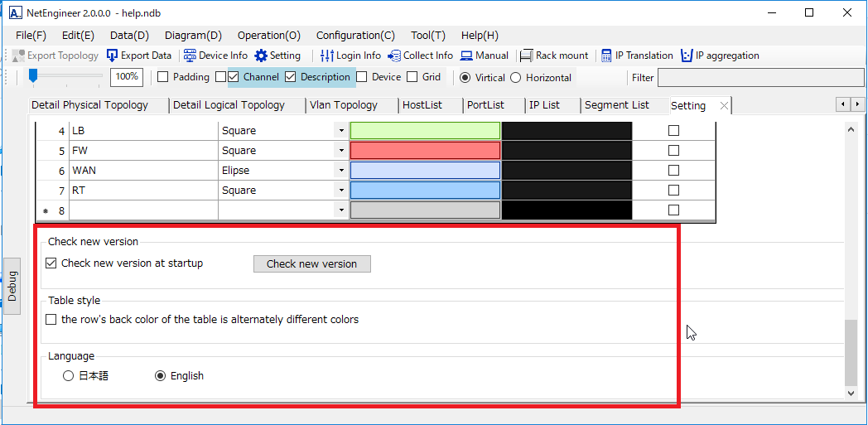The height and width of the screenshot is (425, 868).
Task: Launch the IP Translation calculator
Action: [606, 56]
